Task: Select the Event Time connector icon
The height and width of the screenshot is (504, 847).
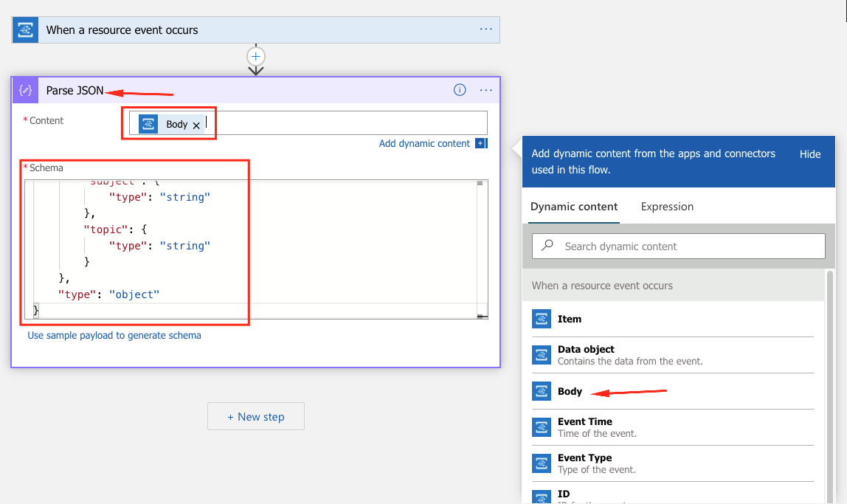Action: click(x=541, y=427)
